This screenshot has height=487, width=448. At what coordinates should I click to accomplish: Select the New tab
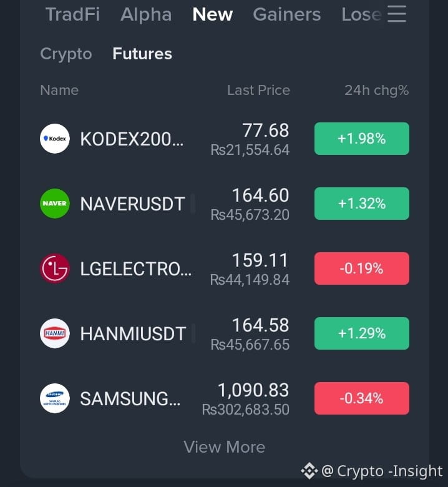click(213, 14)
